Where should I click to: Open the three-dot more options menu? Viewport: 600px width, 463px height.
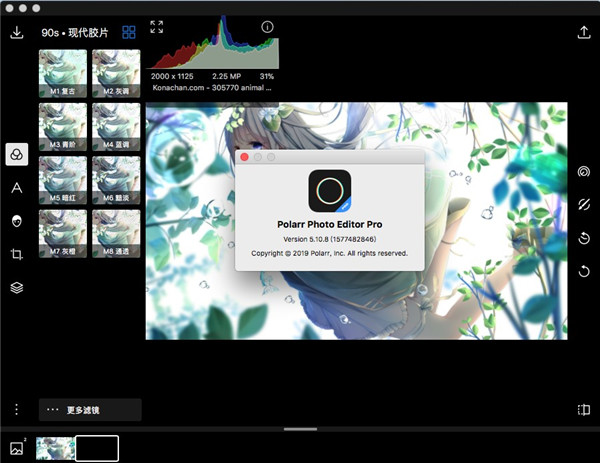point(16,409)
